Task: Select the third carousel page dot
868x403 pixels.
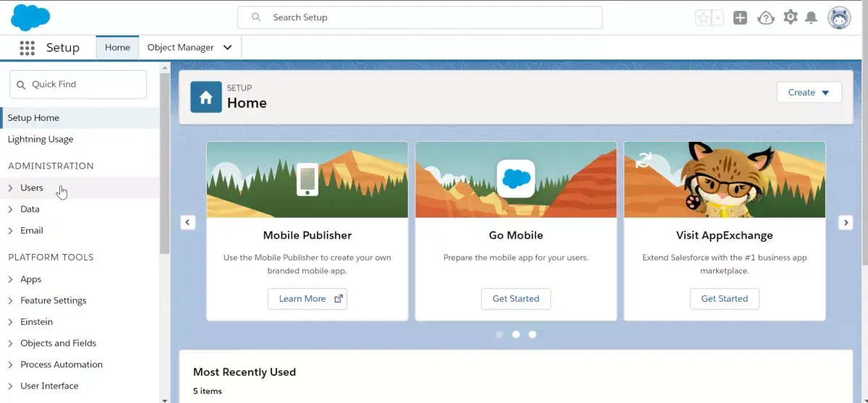Action: click(532, 334)
